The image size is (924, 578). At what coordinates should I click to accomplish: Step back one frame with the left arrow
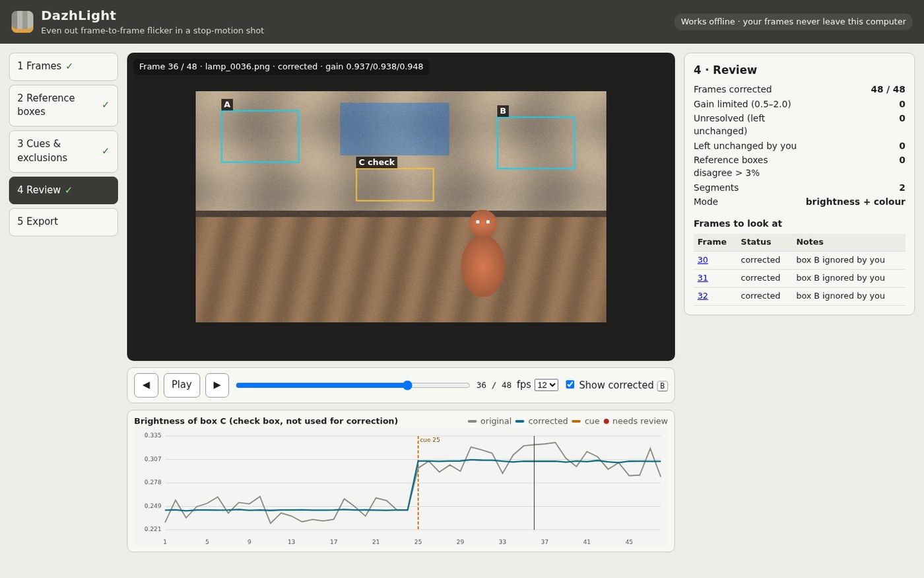tap(146, 385)
